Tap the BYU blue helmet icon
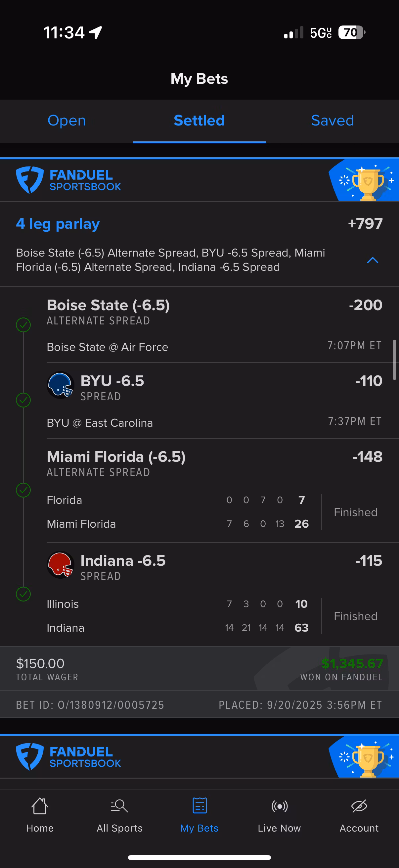The height and width of the screenshot is (868, 399). coord(61,385)
